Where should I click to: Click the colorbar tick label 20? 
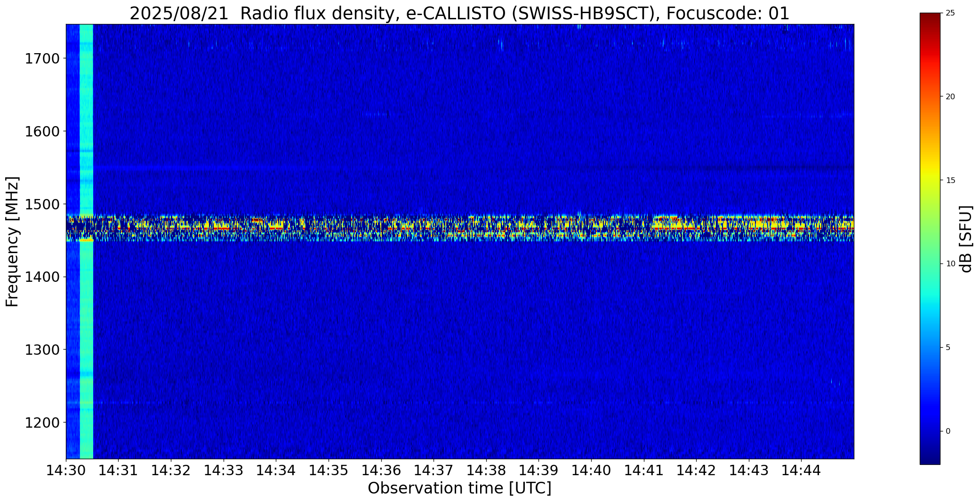pyautogui.click(x=950, y=96)
